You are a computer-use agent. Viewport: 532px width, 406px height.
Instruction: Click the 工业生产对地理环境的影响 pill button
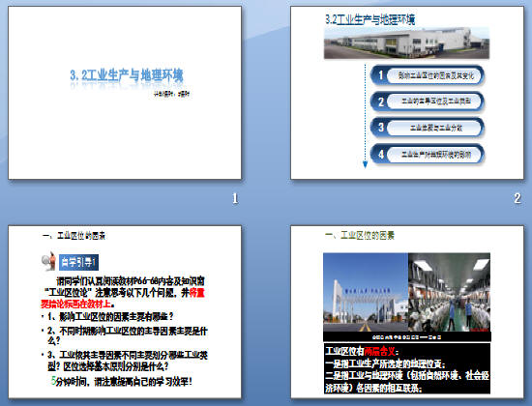435,155
